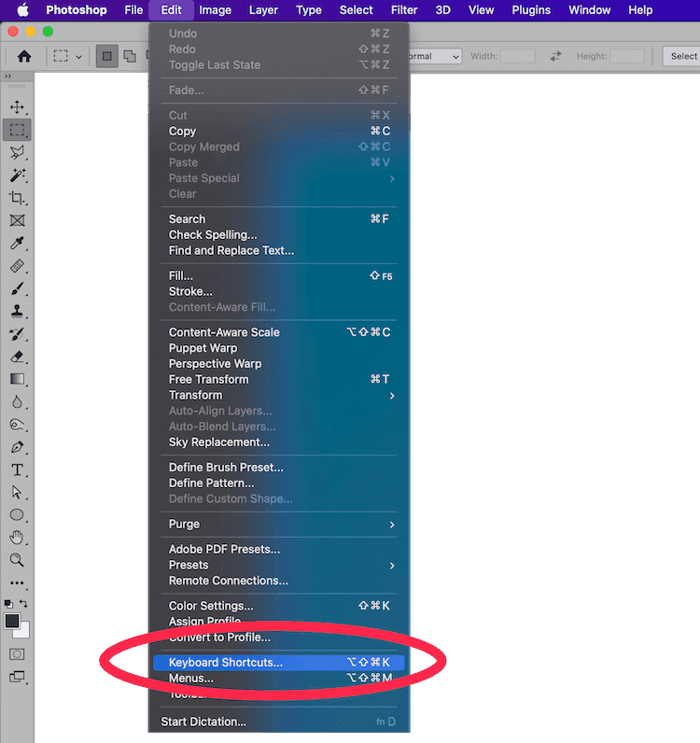Select the Eraser tool

click(17, 357)
